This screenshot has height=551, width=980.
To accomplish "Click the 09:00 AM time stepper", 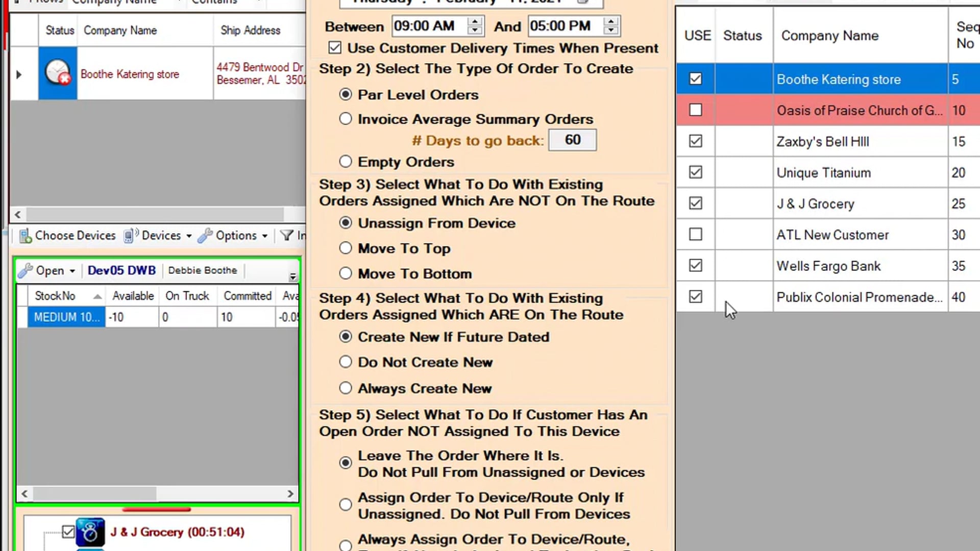I will (475, 26).
